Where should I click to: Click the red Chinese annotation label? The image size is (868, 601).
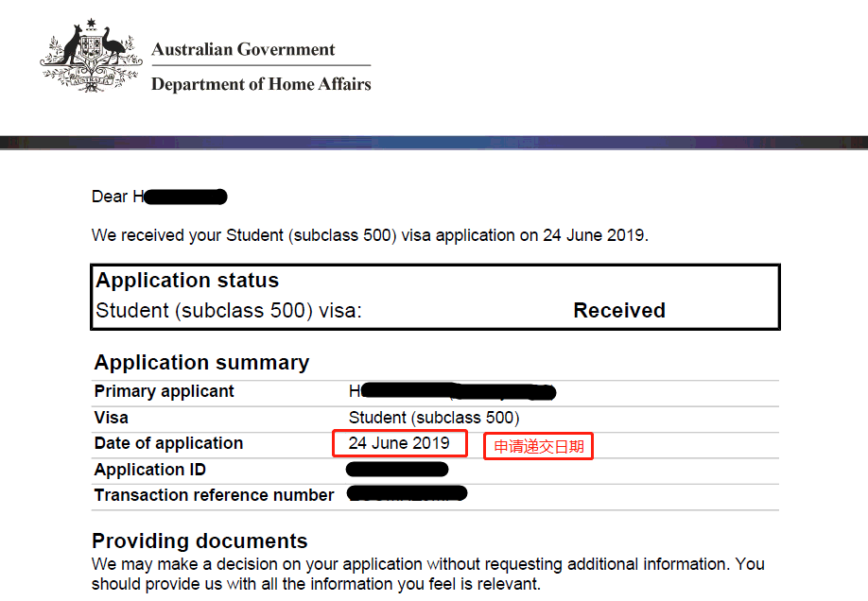coord(538,446)
